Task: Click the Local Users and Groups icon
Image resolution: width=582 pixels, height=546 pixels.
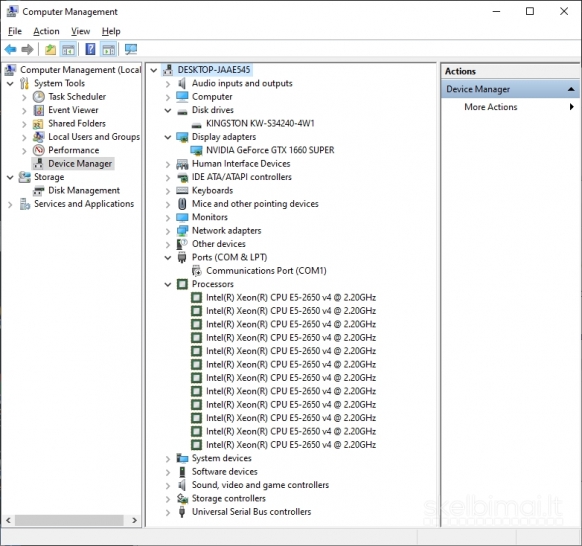Action: 39,137
